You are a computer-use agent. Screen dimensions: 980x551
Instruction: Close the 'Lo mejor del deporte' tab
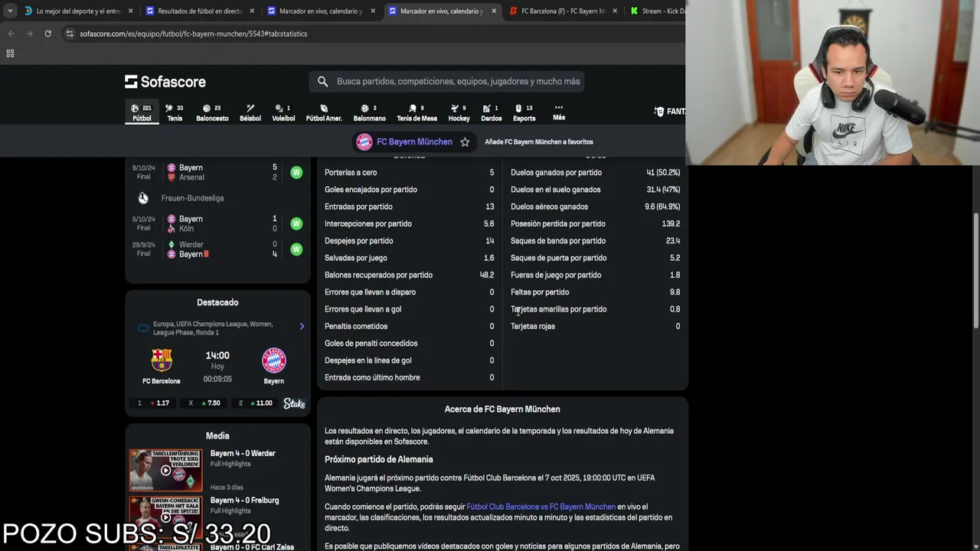(x=130, y=11)
